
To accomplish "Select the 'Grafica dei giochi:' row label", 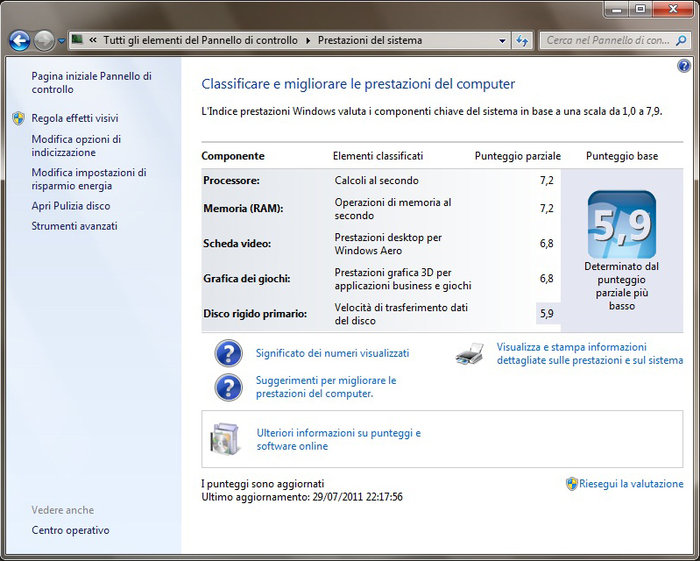I will [x=247, y=278].
